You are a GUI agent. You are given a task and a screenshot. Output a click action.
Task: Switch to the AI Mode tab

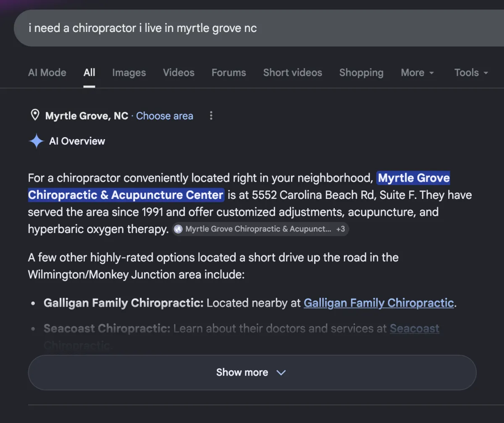[47, 73]
